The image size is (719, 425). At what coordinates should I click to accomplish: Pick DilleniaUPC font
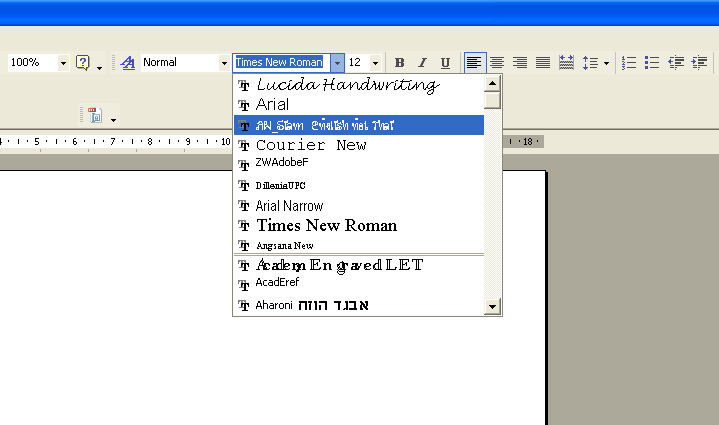point(359,186)
